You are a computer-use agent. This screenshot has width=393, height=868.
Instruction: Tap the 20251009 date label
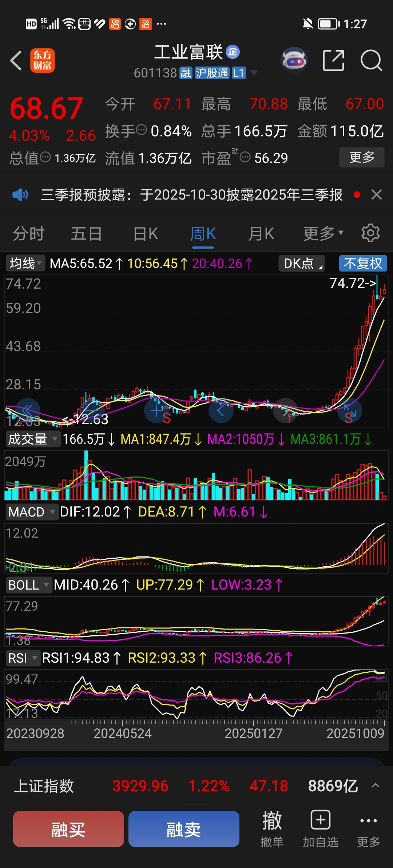coord(355,733)
